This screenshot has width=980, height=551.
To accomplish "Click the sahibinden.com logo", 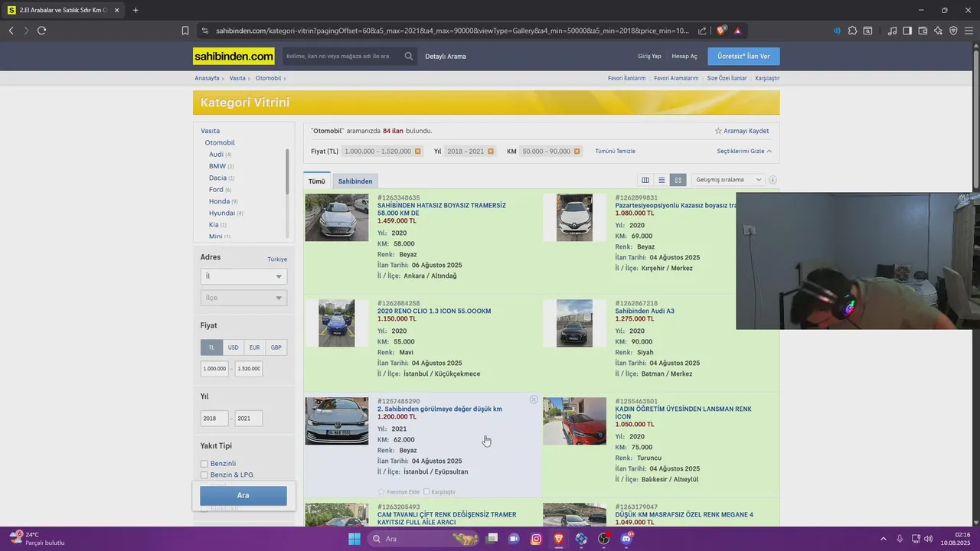I will tap(234, 57).
